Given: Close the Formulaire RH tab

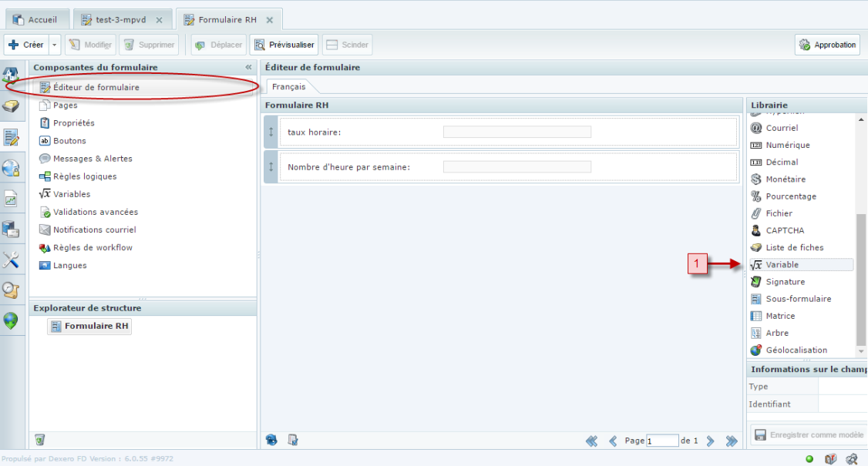Looking at the screenshot, I should [269, 20].
